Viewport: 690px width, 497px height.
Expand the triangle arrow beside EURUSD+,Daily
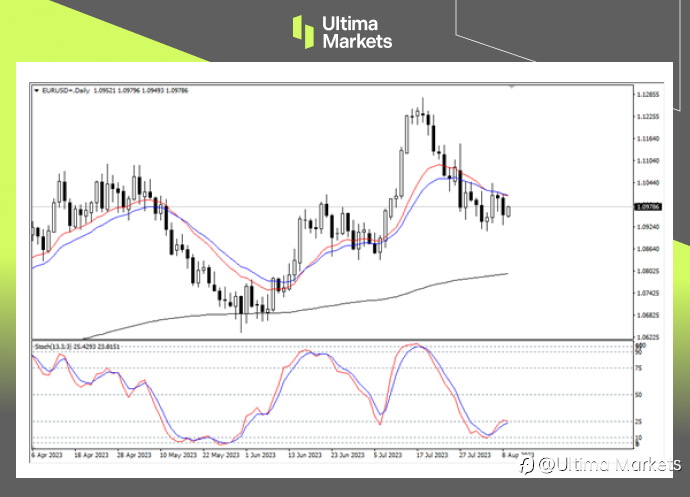(36, 91)
